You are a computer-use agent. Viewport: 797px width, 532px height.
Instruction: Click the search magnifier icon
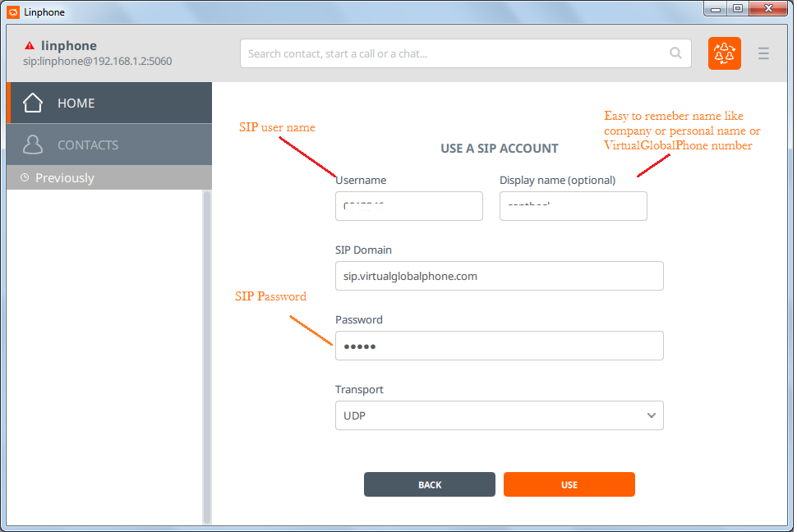pos(675,53)
